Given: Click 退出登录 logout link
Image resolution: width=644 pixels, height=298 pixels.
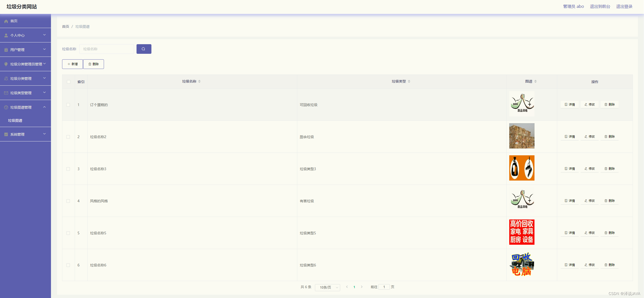Looking at the screenshot, I should coord(624,7).
